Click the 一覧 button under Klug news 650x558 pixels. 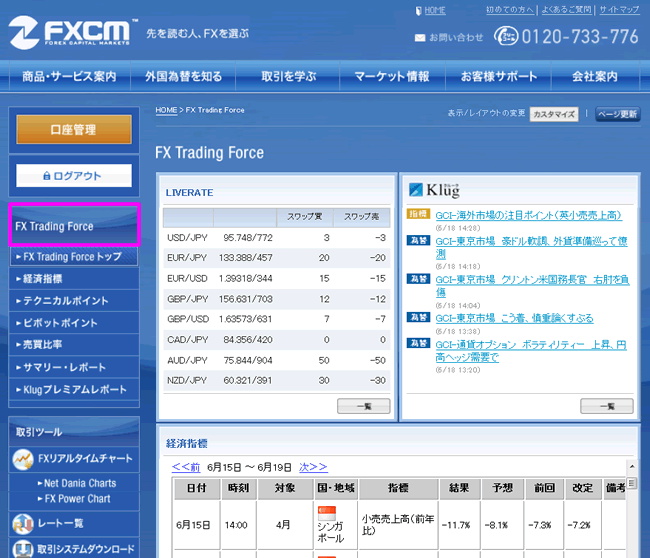tap(607, 406)
